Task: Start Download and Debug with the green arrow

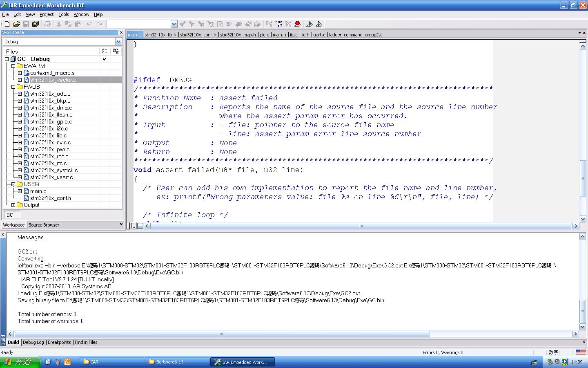Action: pyautogui.click(x=309, y=24)
